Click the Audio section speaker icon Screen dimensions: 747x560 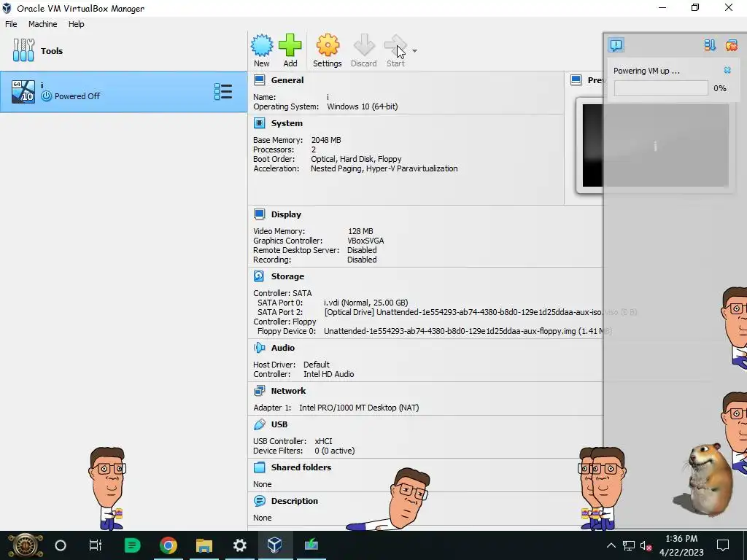(259, 348)
